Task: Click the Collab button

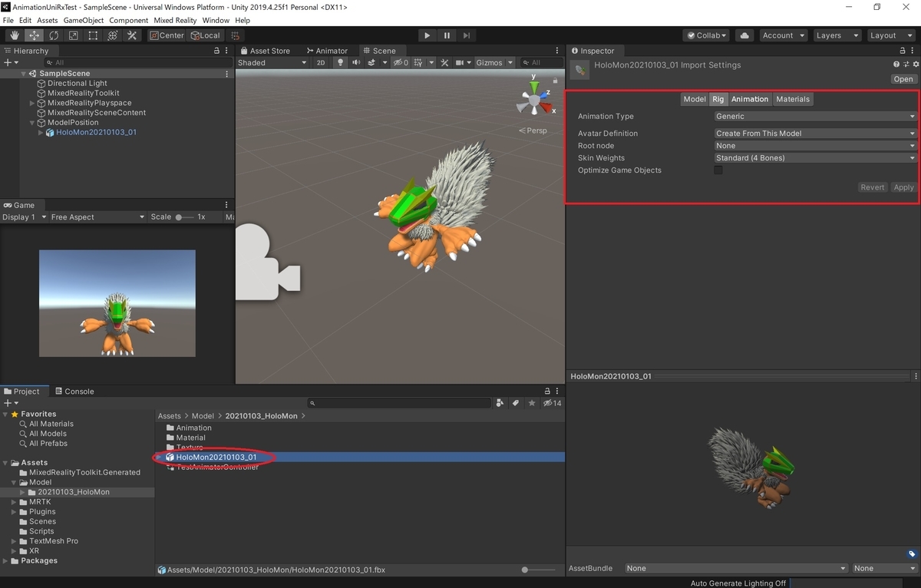Action: pos(706,35)
